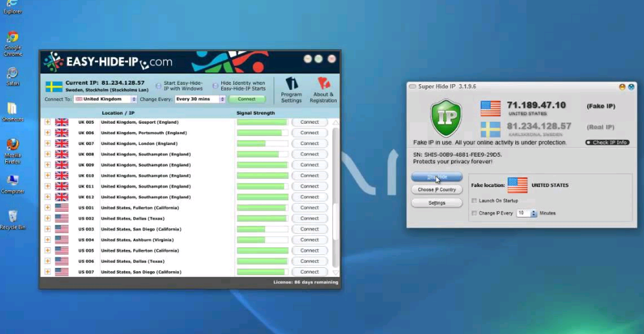Enable Launch On Startup checkbox
Screen dimensions: 644x334
pos(475,201)
